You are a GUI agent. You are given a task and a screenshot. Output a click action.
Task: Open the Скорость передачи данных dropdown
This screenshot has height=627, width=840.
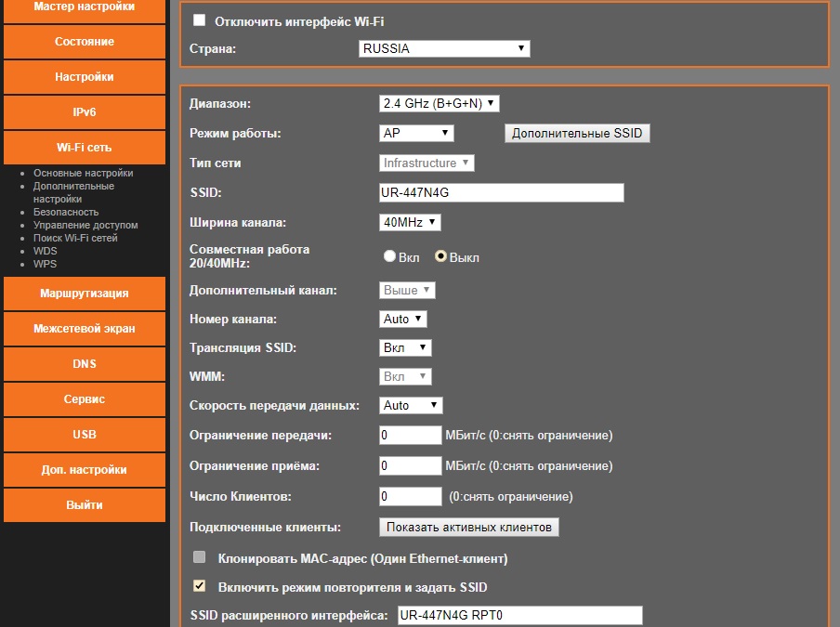[411, 405]
